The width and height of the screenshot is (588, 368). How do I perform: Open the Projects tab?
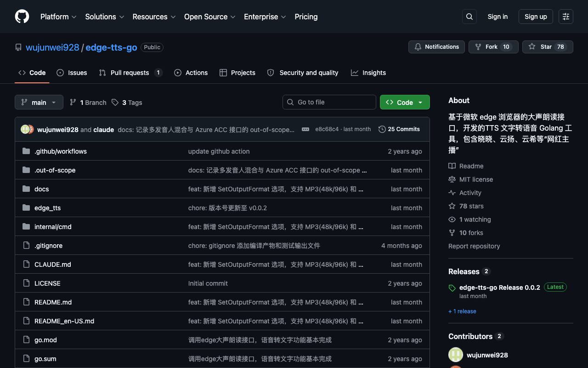click(x=237, y=73)
